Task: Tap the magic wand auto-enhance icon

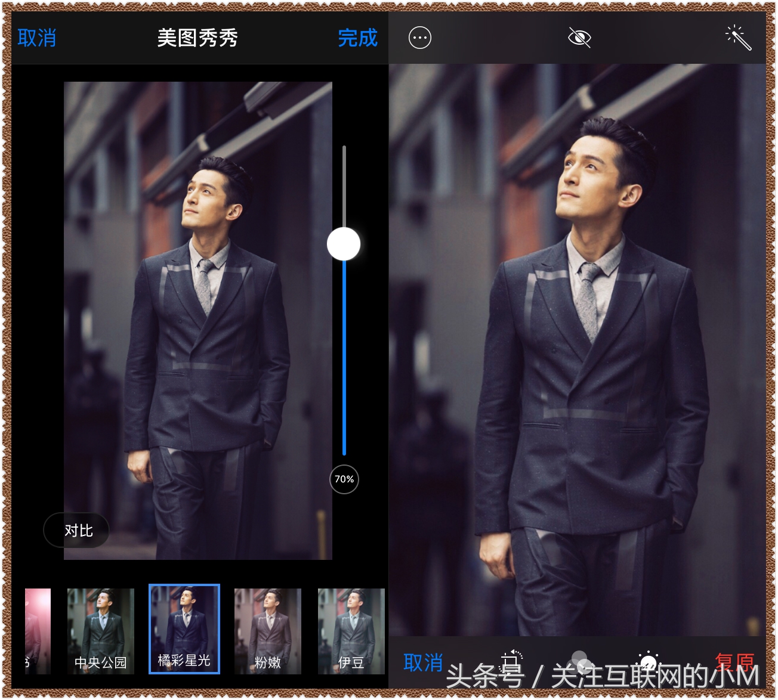Action: click(738, 38)
